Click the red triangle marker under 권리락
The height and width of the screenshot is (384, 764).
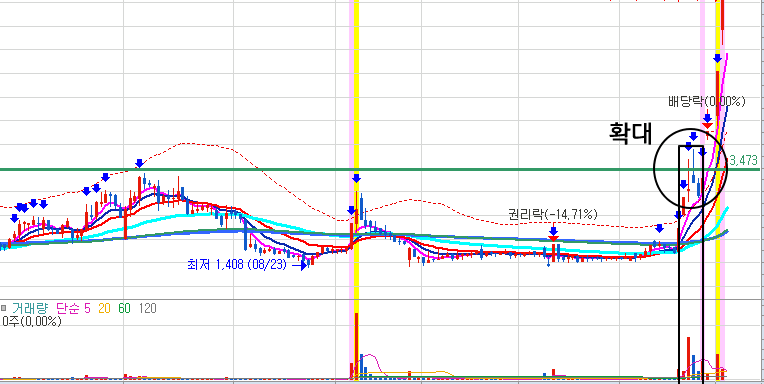[x=554, y=238]
